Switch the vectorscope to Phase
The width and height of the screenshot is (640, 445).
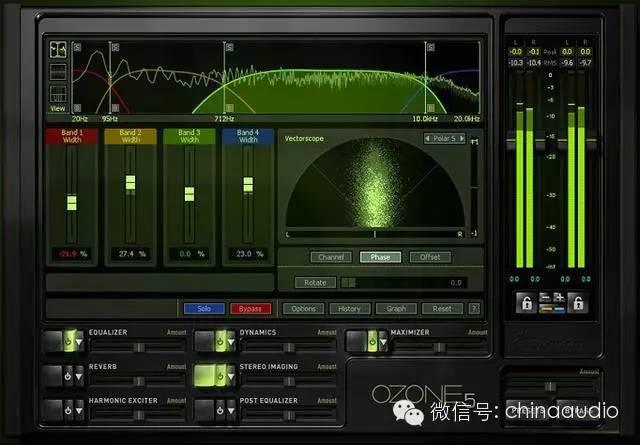click(380, 257)
